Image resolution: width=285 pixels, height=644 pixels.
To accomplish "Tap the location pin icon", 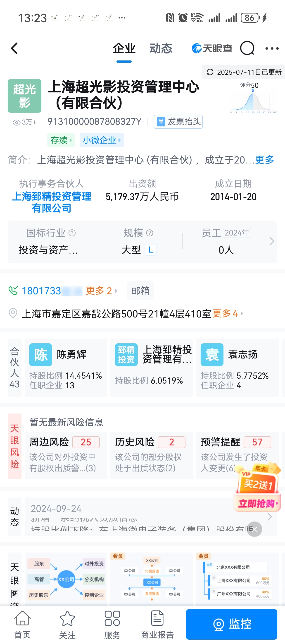I will click(x=13, y=313).
